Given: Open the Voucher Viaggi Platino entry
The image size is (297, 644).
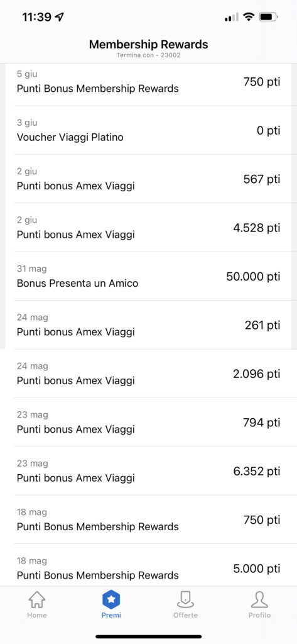Looking at the screenshot, I should tap(148, 130).
